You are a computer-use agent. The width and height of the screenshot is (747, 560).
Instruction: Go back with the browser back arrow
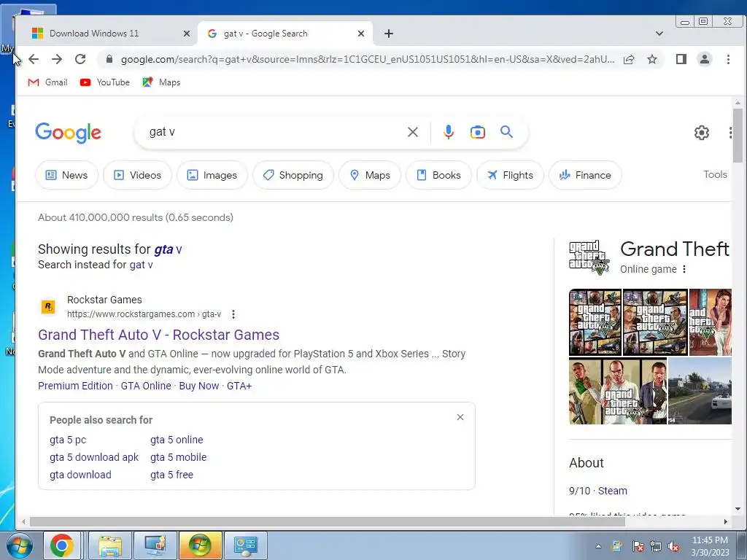(34, 59)
